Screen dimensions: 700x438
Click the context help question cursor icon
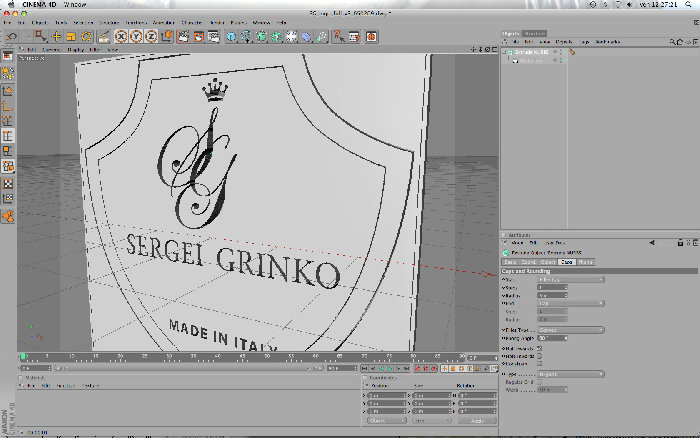pos(339,37)
